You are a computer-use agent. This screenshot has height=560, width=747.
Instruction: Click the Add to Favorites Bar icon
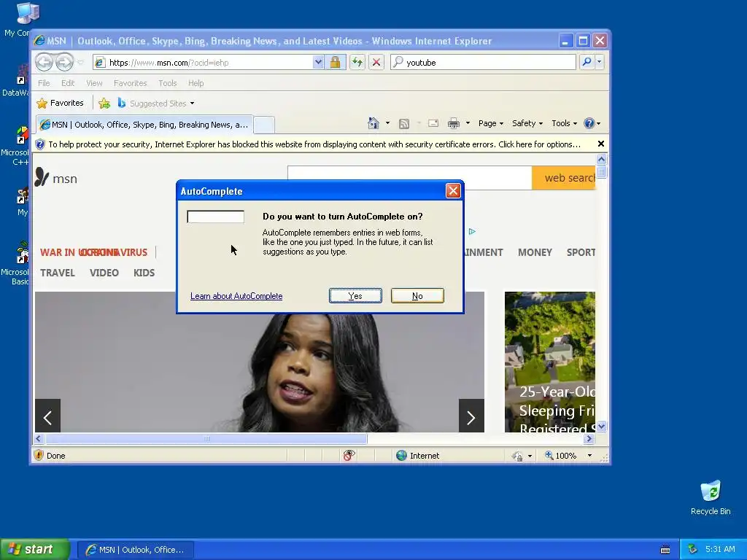[104, 103]
